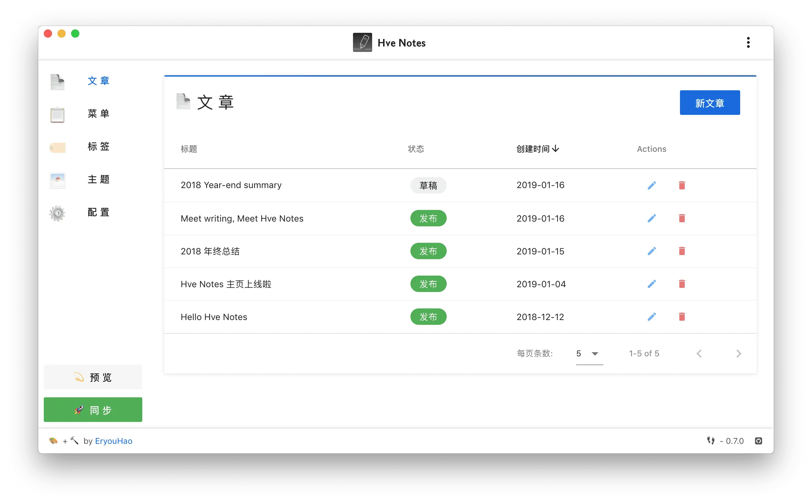Edit "2018 Year-end summary" using its pencil icon

pyautogui.click(x=652, y=185)
